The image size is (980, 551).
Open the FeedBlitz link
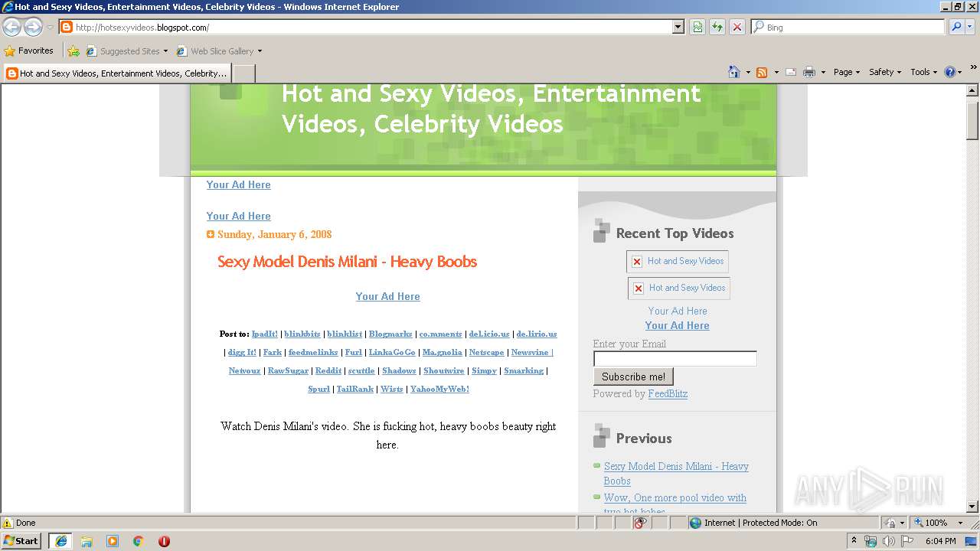[668, 393]
